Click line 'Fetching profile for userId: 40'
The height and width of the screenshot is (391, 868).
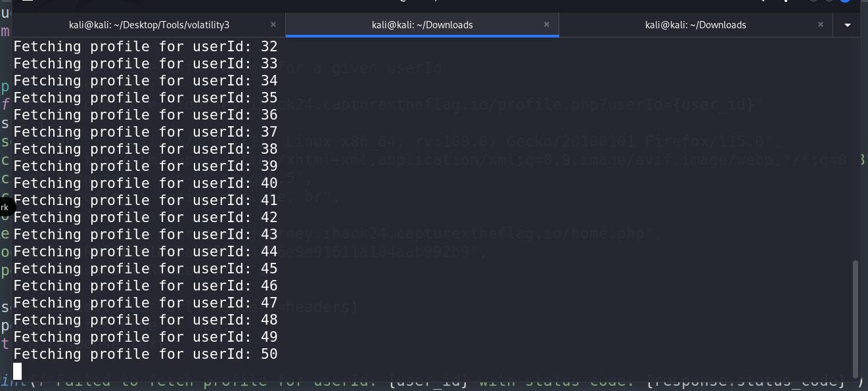[145, 183]
